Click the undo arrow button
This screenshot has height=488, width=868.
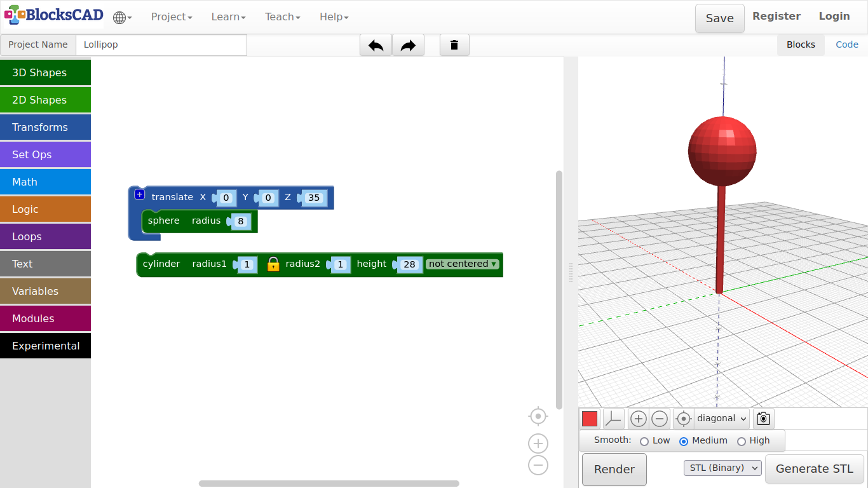[376, 45]
